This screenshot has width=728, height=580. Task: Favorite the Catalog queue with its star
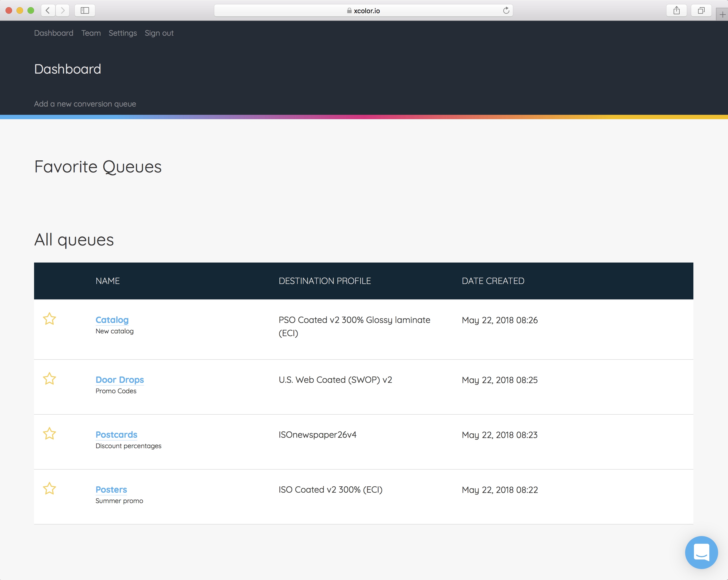pos(49,319)
